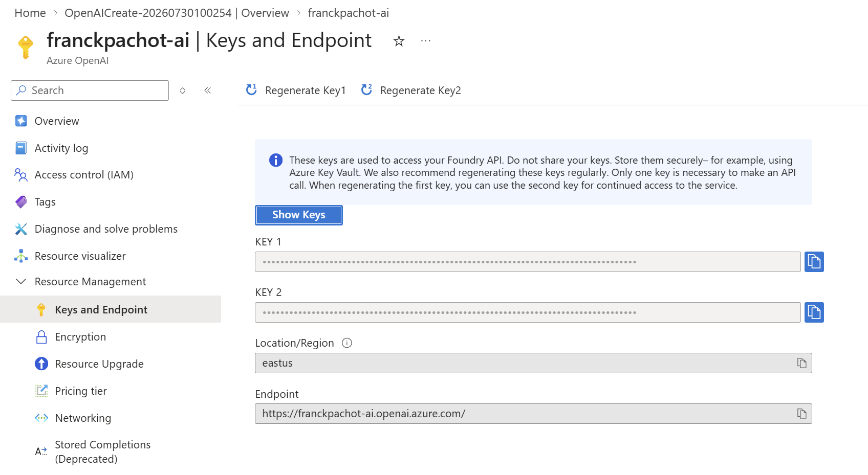868x475 pixels.
Task: Click the 'Azure OpenAI' subtitle text
Action: (77, 60)
